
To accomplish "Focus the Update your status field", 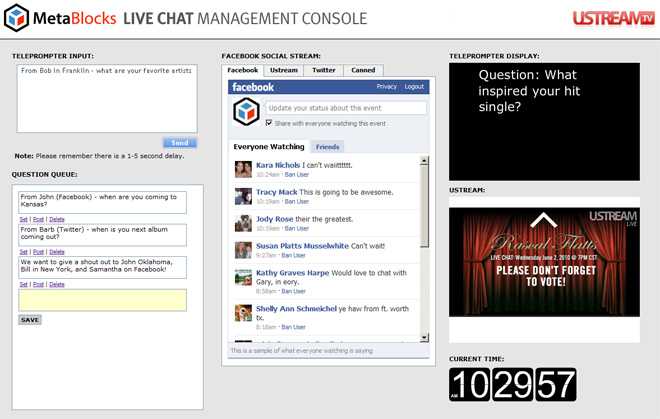I will click(346, 108).
